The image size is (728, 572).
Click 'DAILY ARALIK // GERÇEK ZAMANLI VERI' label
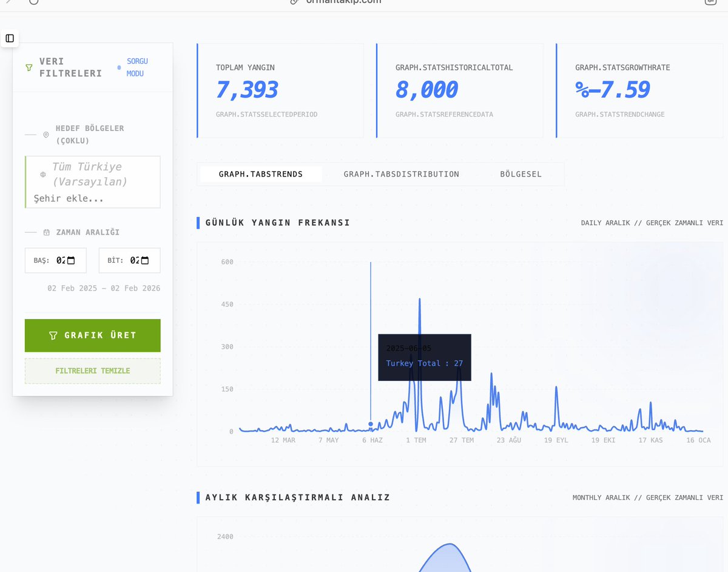pyautogui.click(x=652, y=223)
